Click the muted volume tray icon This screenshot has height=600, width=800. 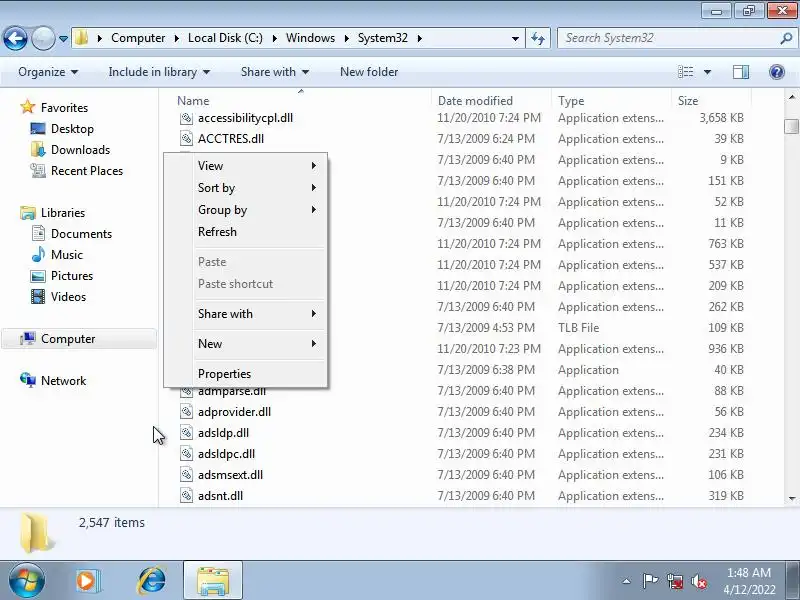(698, 581)
